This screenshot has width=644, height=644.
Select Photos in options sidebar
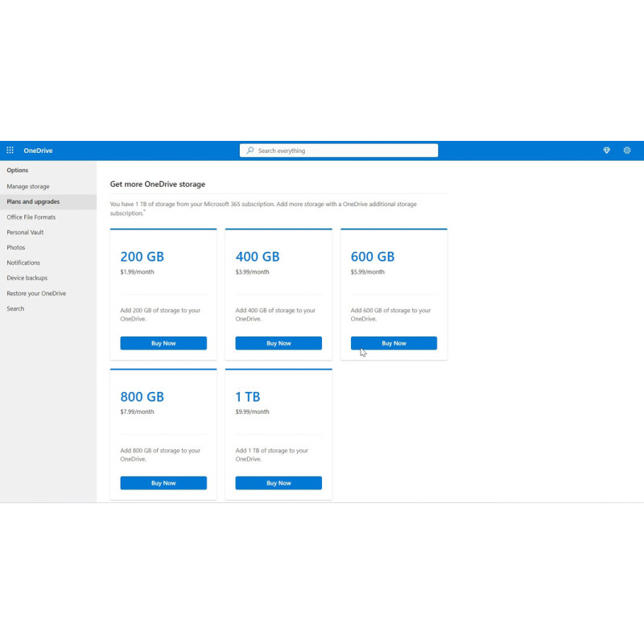pyautogui.click(x=16, y=247)
